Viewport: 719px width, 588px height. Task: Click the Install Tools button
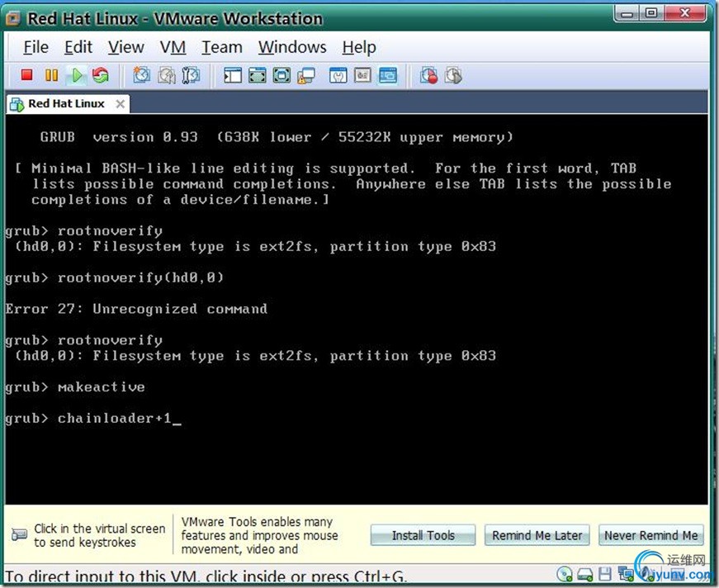423,535
